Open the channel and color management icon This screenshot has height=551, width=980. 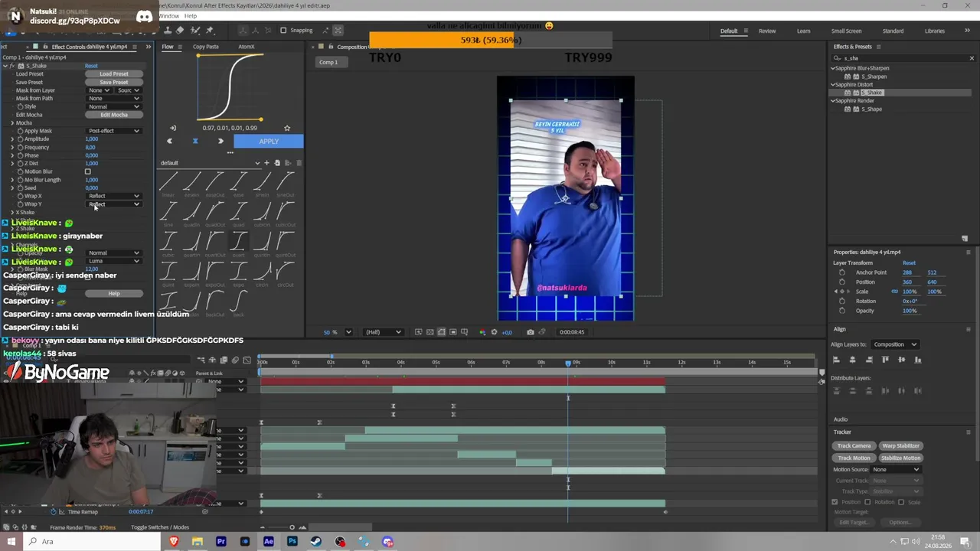(x=482, y=332)
